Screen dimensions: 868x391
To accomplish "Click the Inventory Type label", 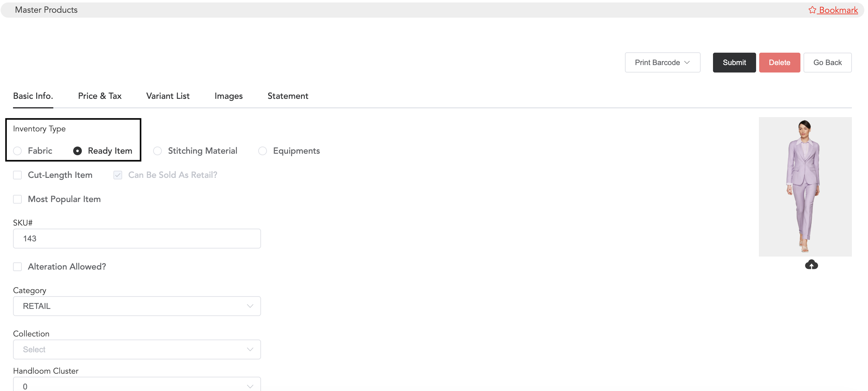I will tap(39, 129).
